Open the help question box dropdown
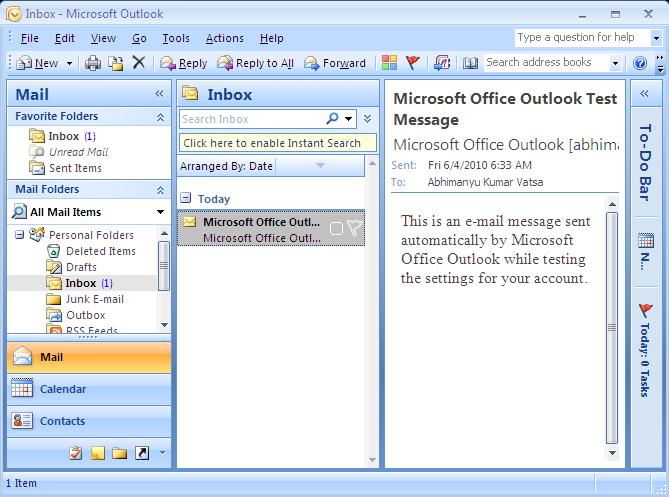 (x=656, y=38)
